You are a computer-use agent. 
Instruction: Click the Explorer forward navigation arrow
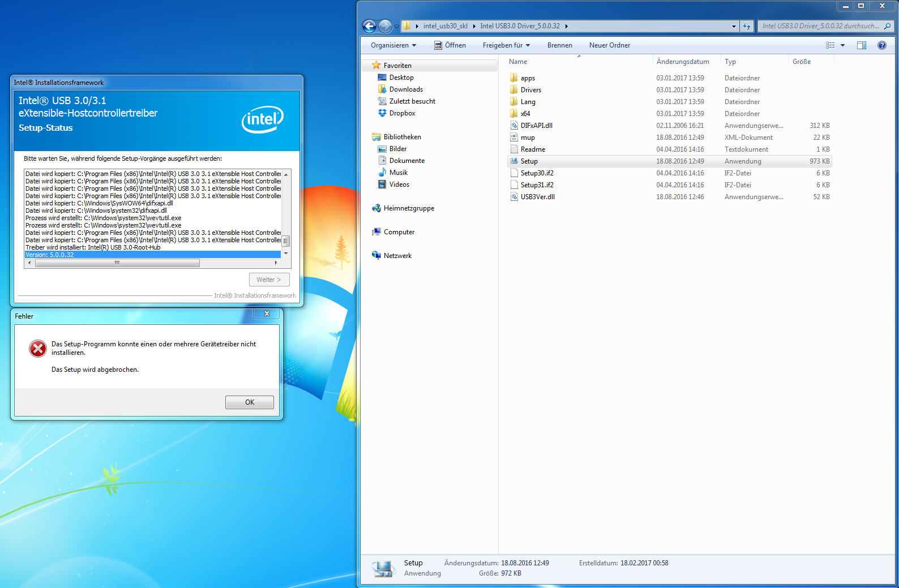[x=385, y=26]
